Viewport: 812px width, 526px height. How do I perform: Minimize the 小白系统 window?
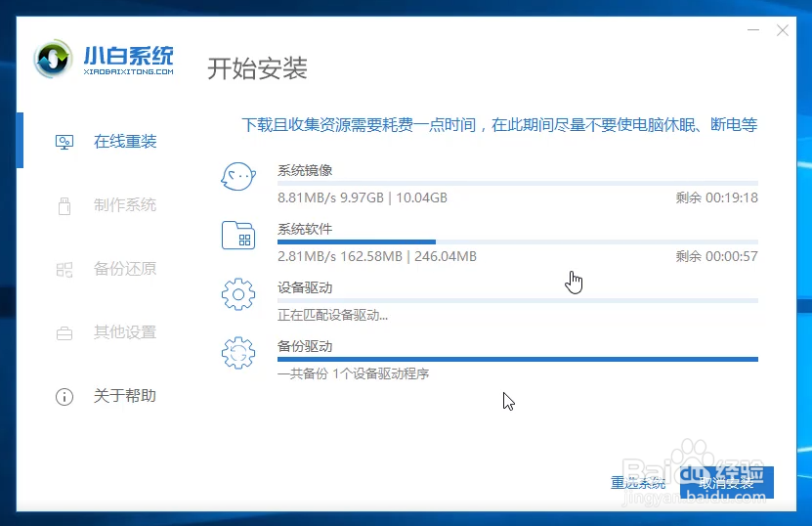pos(753,30)
